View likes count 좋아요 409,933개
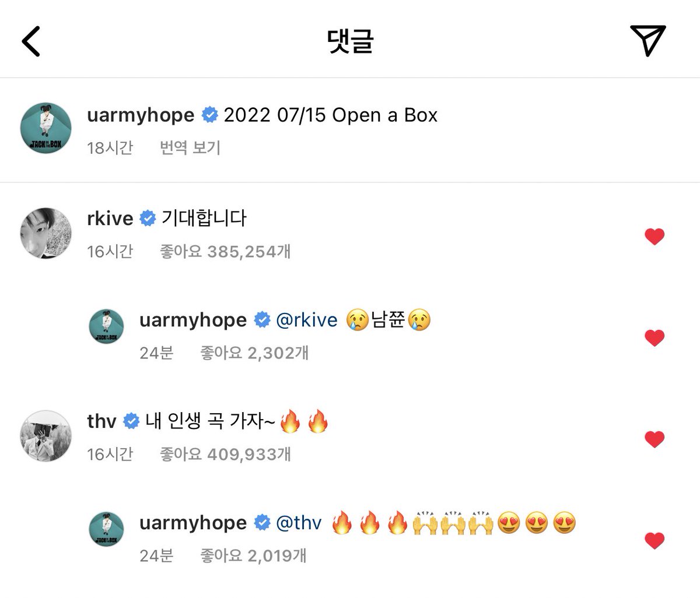The width and height of the screenshot is (700, 598). (x=225, y=453)
